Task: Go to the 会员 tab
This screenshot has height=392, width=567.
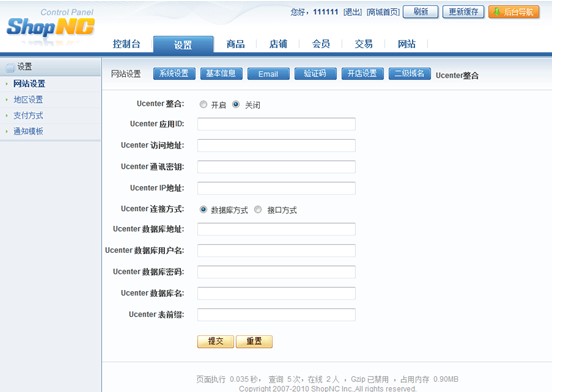Action: (321, 44)
